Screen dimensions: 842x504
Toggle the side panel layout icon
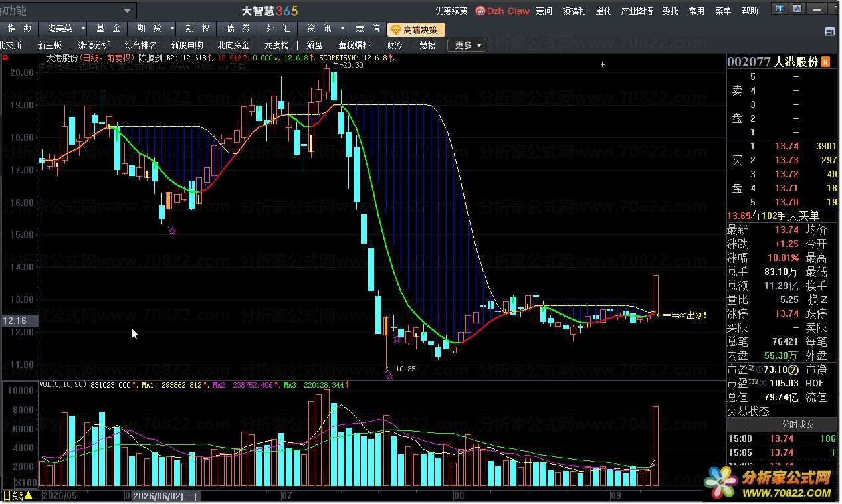tap(829, 31)
